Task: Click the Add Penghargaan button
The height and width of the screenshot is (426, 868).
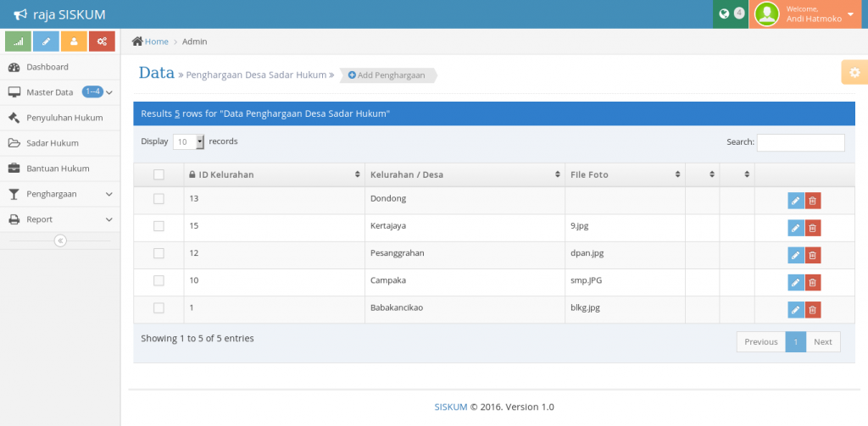Action: pos(387,75)
